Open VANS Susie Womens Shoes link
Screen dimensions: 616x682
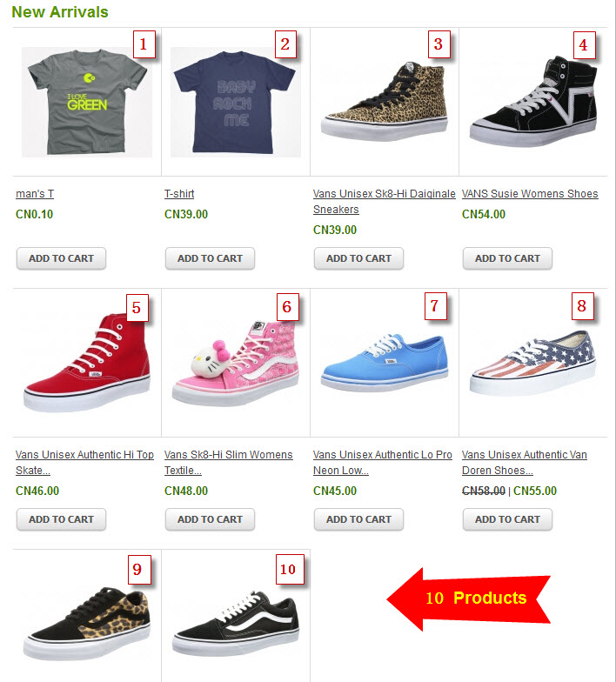530,193
